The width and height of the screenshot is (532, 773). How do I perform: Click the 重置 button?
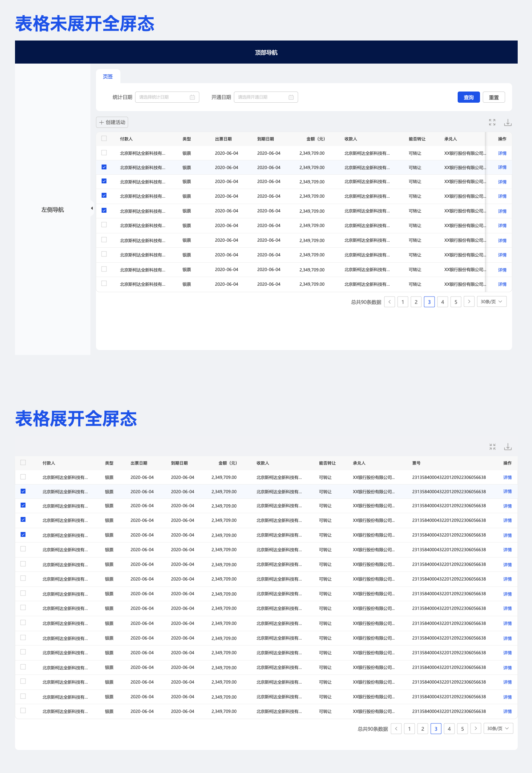click(494, 97)
